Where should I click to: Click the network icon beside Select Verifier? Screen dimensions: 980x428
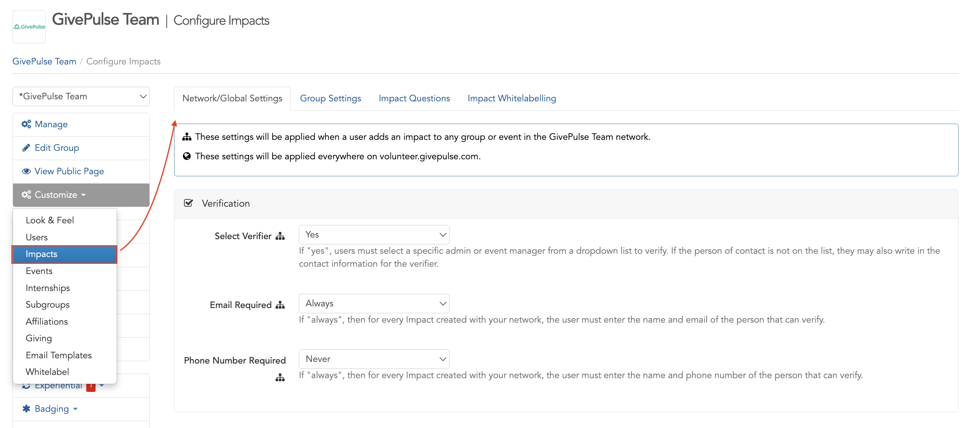click(280, 236)
